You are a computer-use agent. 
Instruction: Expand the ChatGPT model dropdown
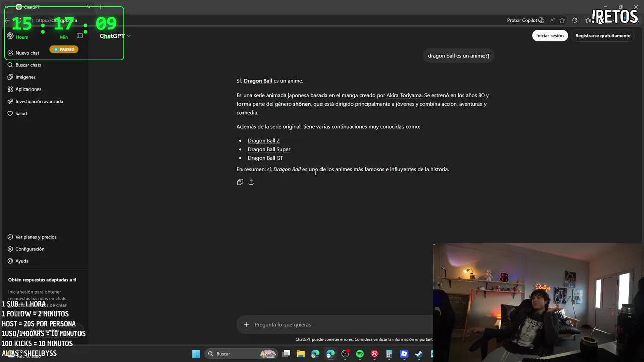click(115, 36)
